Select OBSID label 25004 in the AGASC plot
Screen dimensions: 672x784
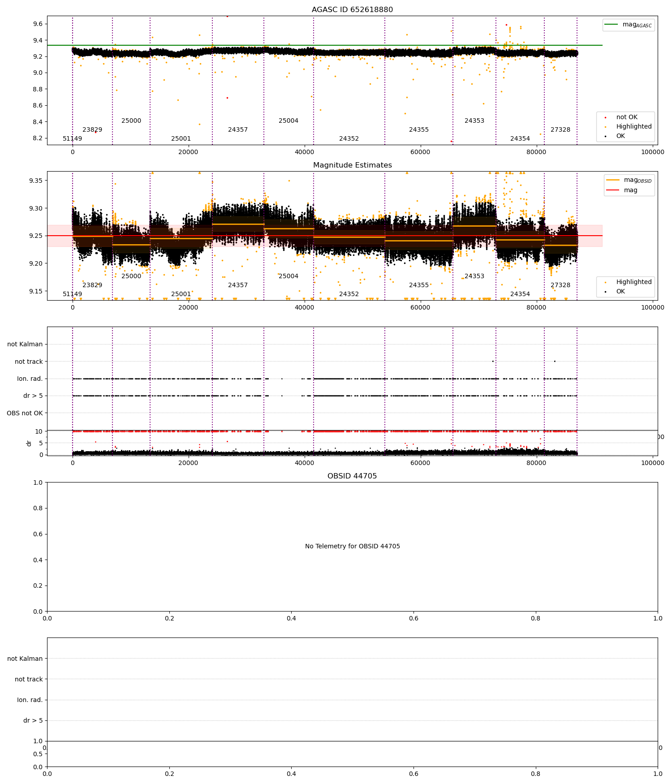[x=289, y=121]
